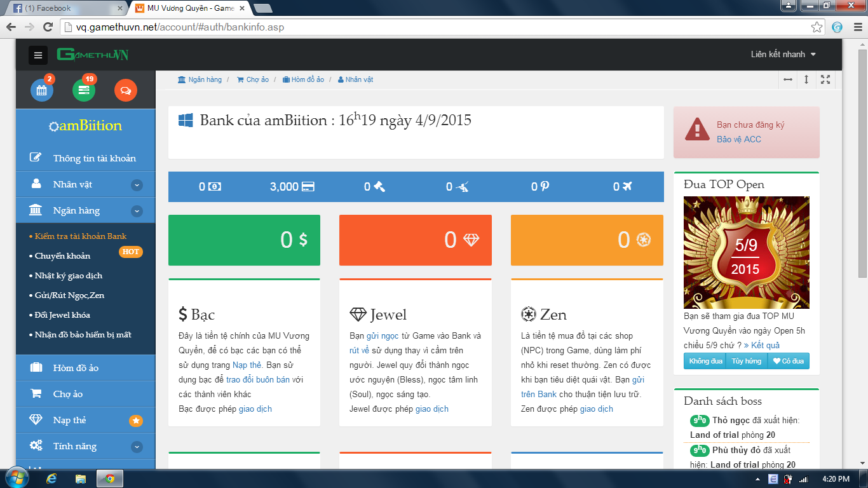This screenshot has height=488, width=868.
Task: Open Chợ ảo in the sidebar
Action: (86, 394)
